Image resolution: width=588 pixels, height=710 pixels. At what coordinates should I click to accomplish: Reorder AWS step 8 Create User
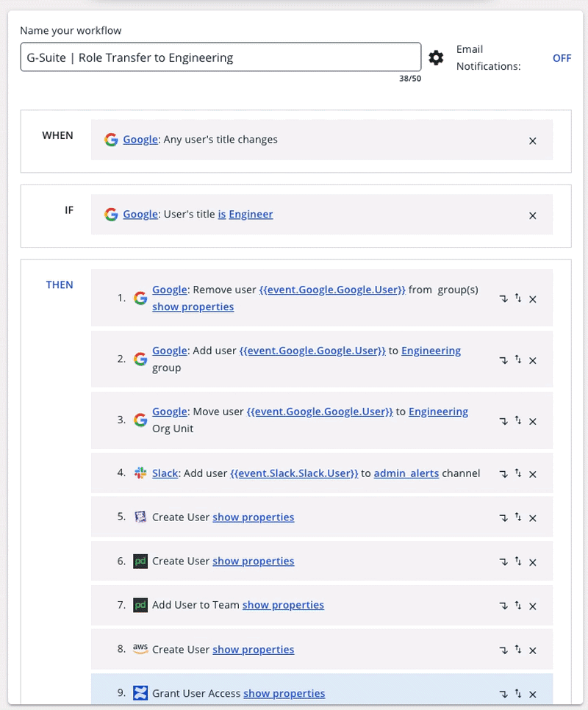[518, 649]
